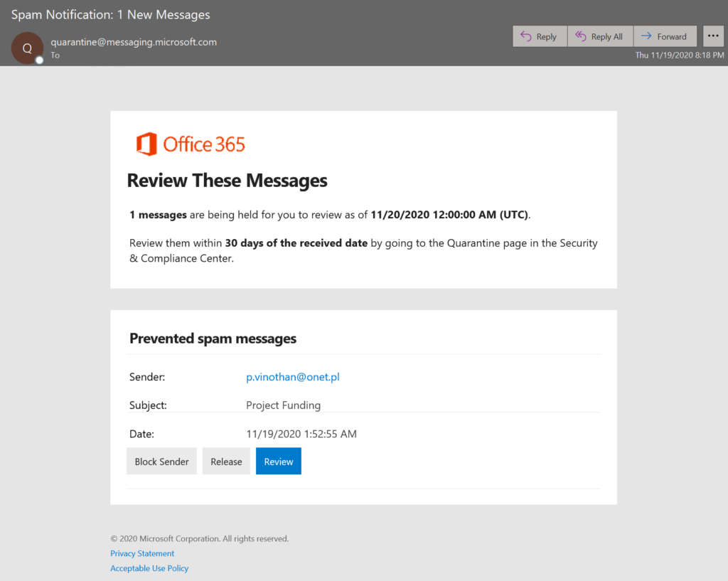Screen dimensions: 728x581
Task: Click the Release button
Action: click(226, 461)
